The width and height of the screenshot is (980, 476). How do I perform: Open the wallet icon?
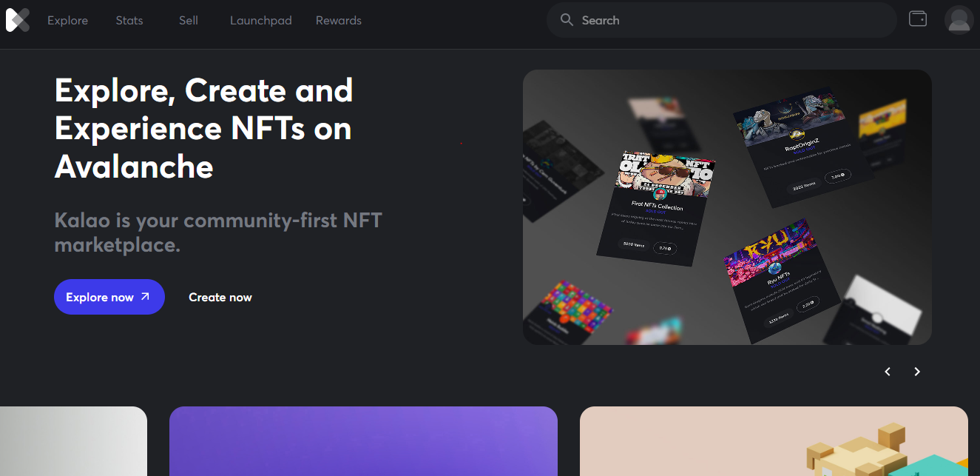pos(918,19)
